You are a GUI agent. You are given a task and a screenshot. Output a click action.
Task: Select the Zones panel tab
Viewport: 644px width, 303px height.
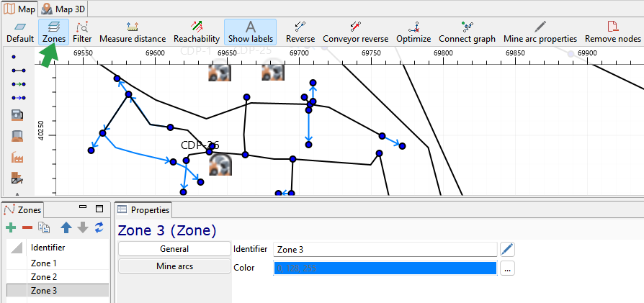tap(23, 210)
